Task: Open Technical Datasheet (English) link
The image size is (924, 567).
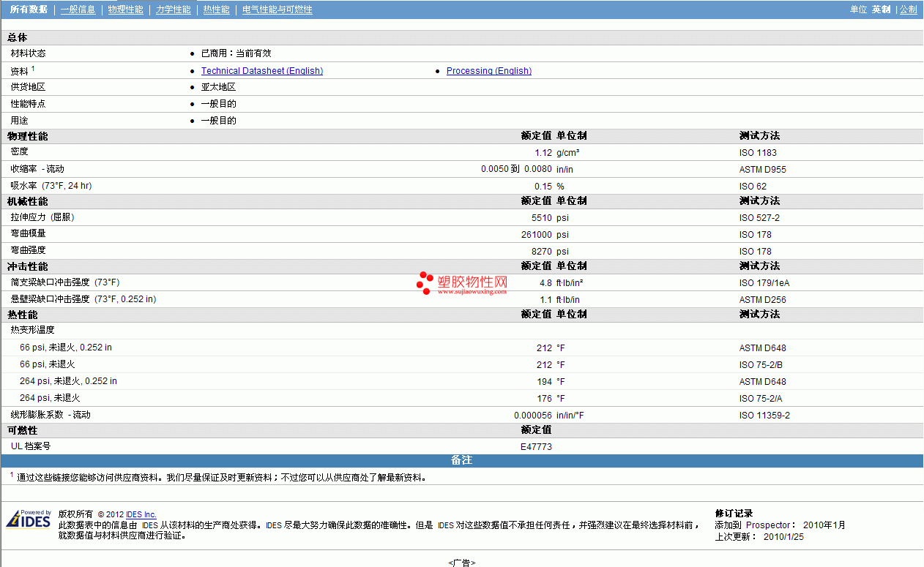Action: coord(262,71)
